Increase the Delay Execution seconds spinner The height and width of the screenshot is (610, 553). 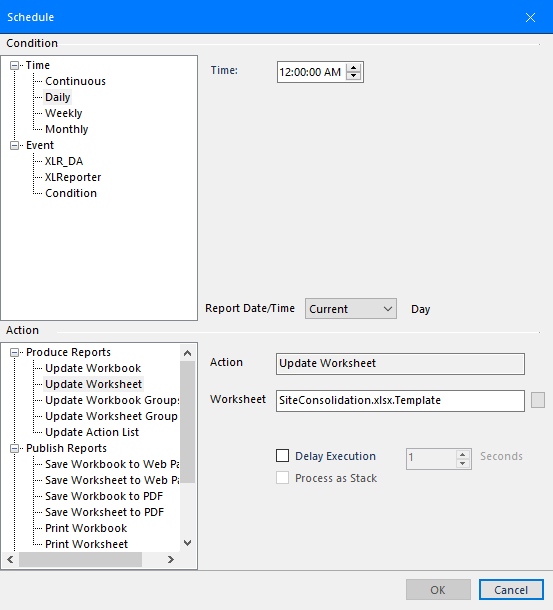click(x=462, y=454)
